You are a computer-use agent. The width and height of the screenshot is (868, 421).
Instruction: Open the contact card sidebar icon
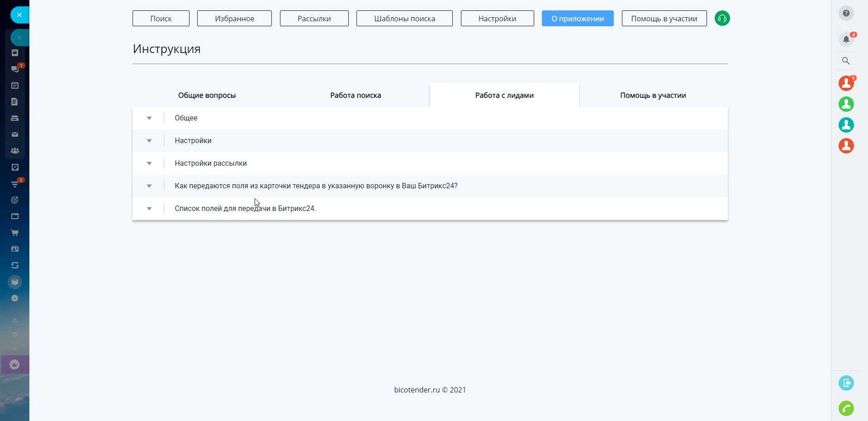[x=15, y=249]
